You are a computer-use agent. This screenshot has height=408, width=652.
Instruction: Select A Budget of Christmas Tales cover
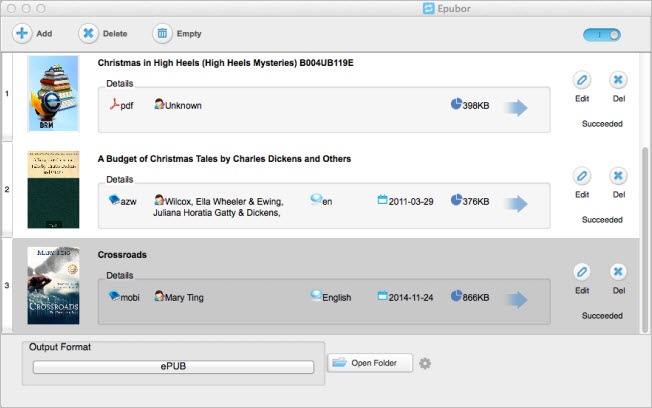(x=53, y=190)
